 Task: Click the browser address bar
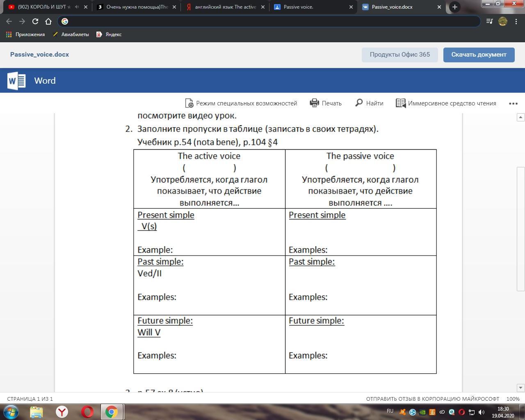pos(271,21)
